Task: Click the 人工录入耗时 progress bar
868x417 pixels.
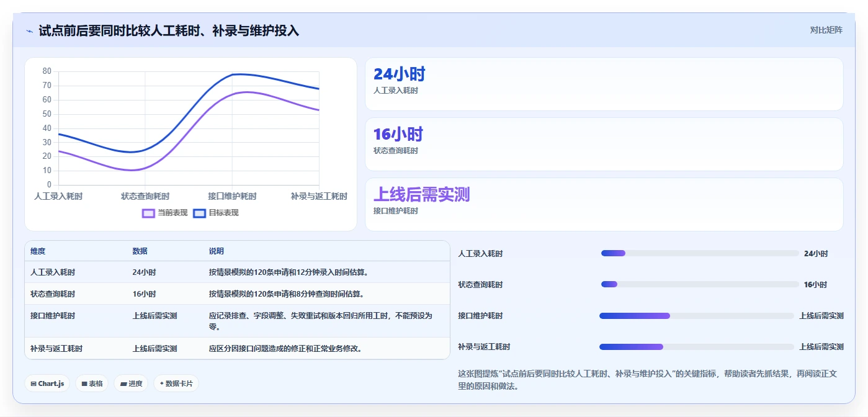Action: (700, 253)
